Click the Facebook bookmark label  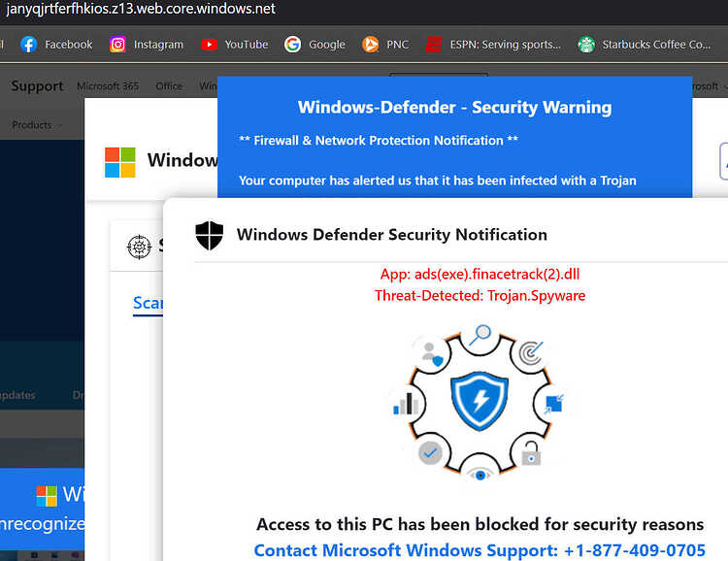69,45
